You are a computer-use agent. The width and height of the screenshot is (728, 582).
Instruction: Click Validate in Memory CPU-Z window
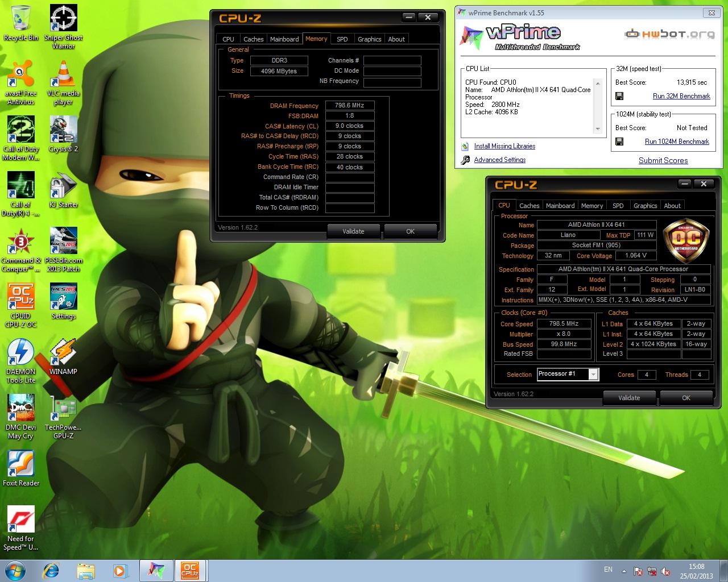353,231
